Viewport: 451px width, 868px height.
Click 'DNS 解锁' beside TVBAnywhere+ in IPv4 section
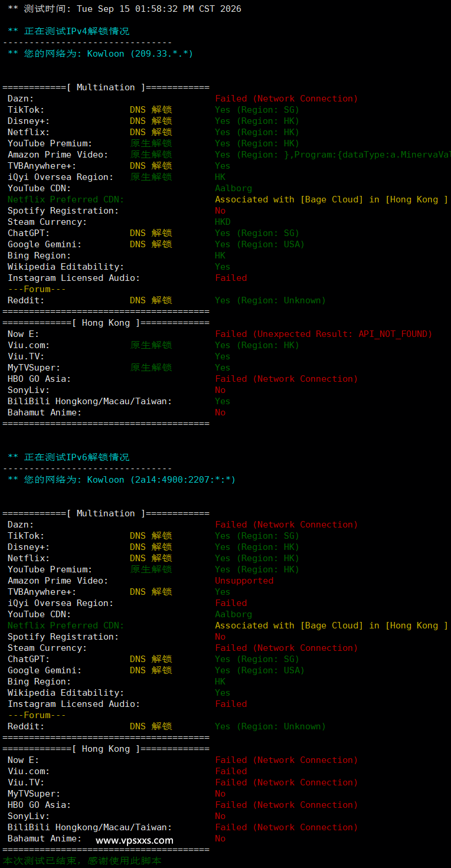tap(151, 166)
